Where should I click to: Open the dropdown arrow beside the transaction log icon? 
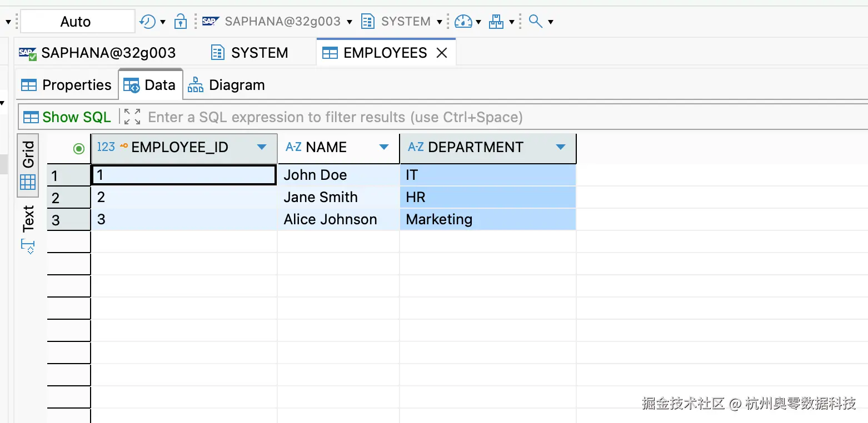(163, 22)
